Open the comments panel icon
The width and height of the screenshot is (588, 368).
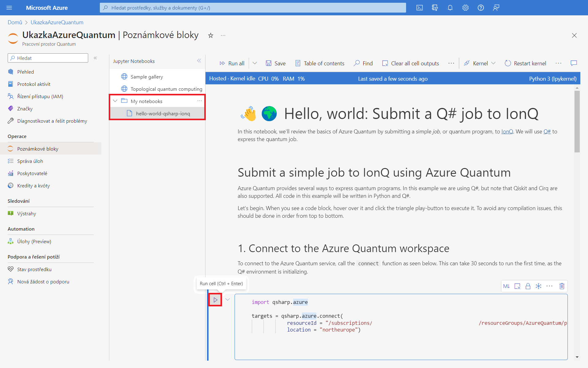(x=574, y=63)
